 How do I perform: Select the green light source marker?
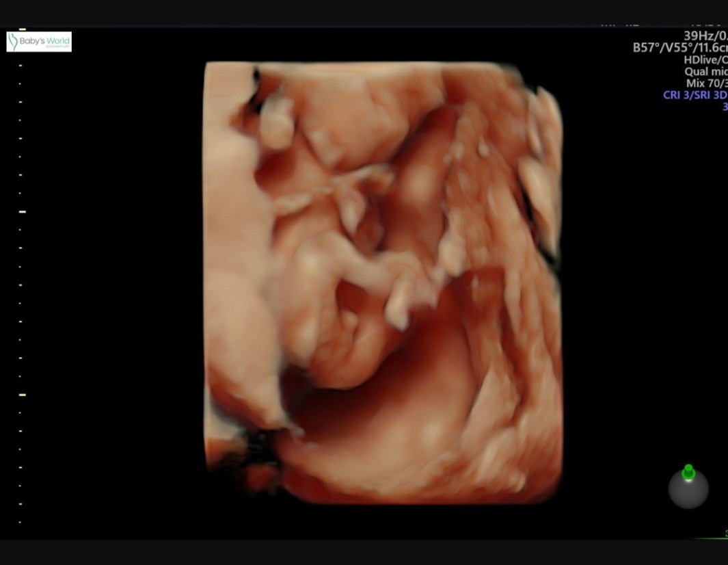coord(688,471)
